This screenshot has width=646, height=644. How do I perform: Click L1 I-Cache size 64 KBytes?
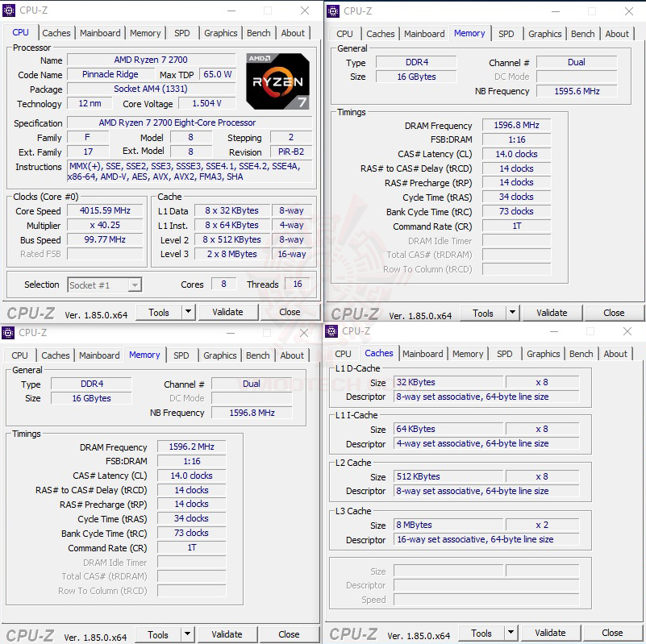(448, 429)
